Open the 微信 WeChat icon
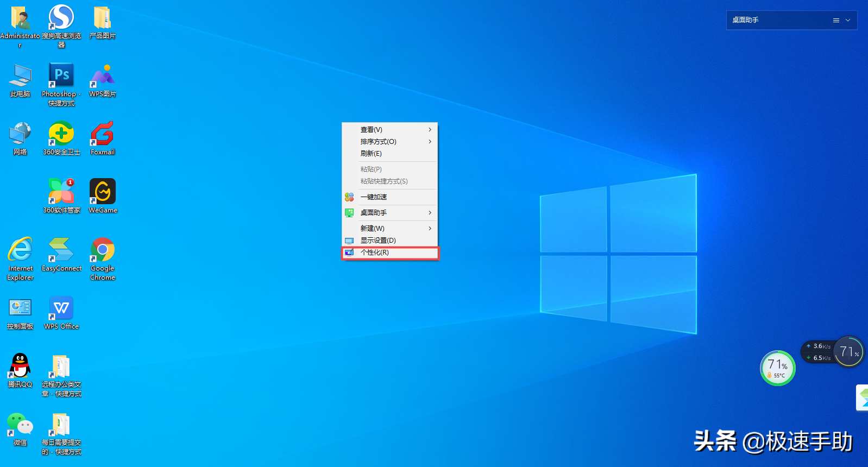Screen dimensions: 868x467 point(20,424)
